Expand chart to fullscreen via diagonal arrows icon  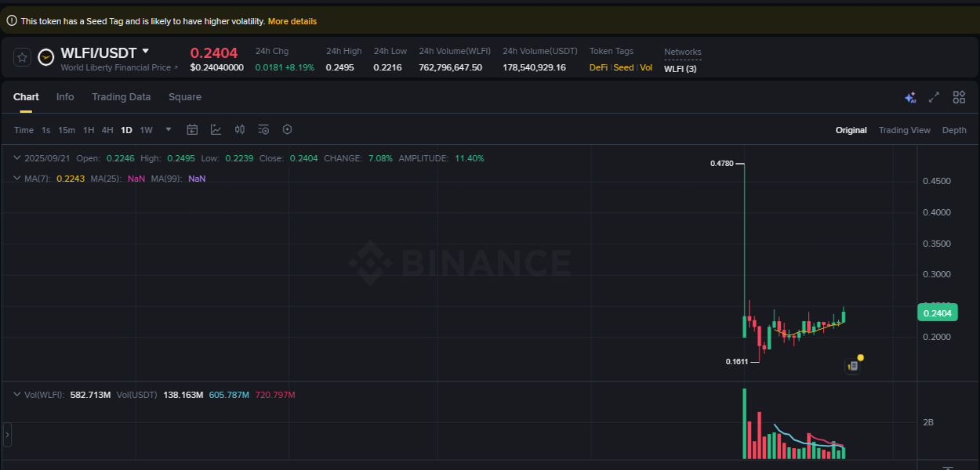point(933,97)
